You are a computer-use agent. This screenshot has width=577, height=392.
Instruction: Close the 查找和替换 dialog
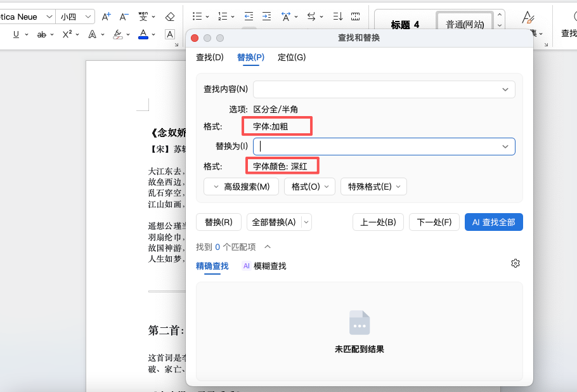pos(195,38)
